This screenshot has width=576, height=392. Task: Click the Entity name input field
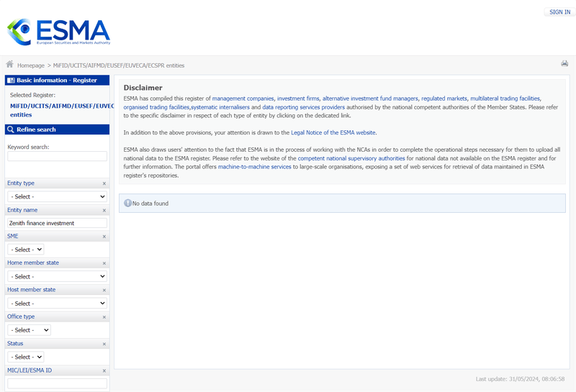(x=58, y=223)
